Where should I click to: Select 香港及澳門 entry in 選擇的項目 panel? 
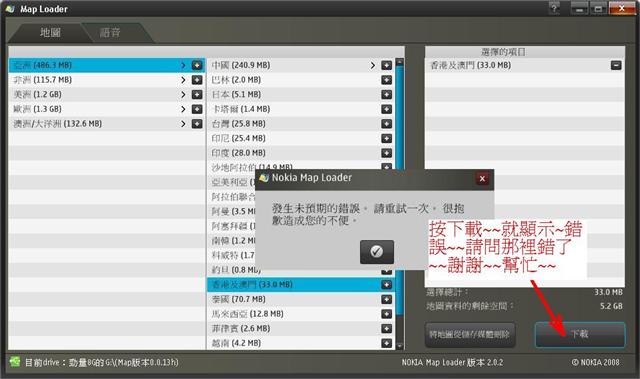pyautogui.click(x=524, y=65)
